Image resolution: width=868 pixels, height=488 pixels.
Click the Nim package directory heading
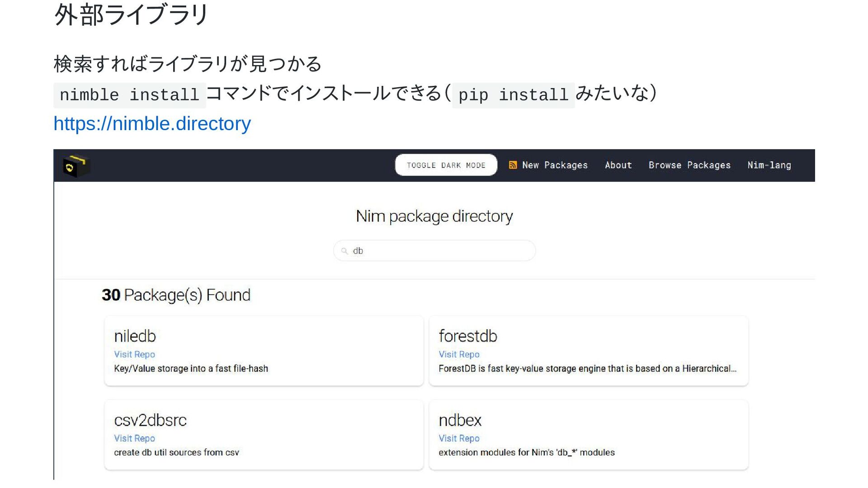coord(434,216)
